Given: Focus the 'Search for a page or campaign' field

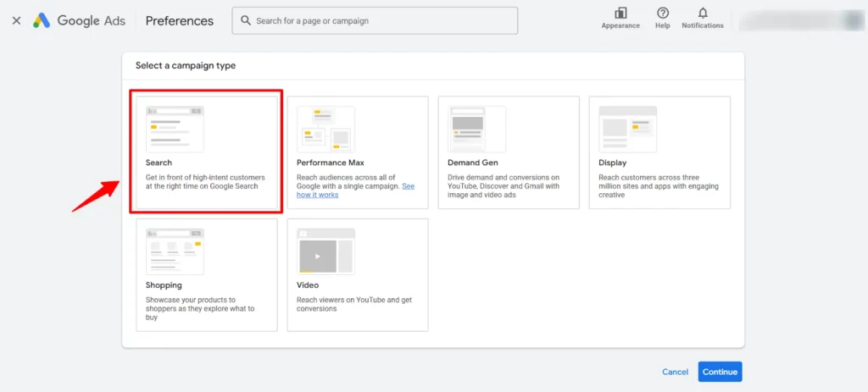Looking at the screenshot, I should pos(375,21).
